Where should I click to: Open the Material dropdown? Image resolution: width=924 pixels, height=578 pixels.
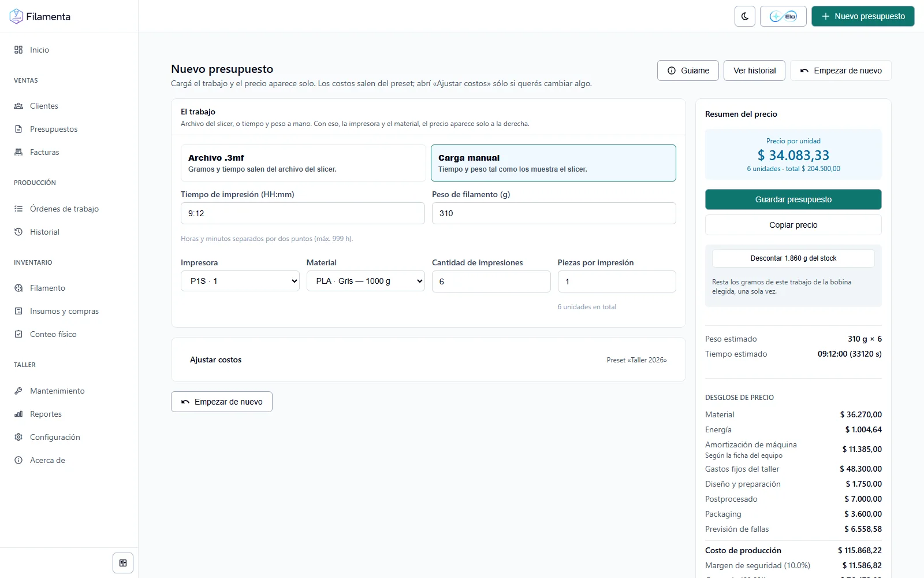click(x=366, y=281)
